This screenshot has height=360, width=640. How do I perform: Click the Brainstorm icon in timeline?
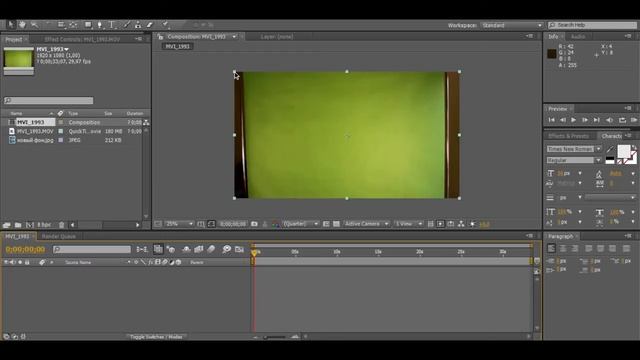227,249
